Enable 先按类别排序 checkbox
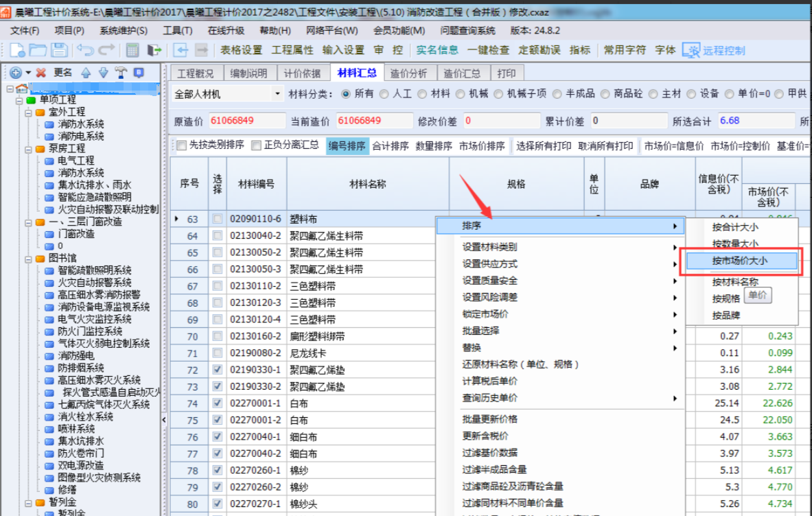Image resolution: width=812 pixels, height=516 pixels. 182,145
